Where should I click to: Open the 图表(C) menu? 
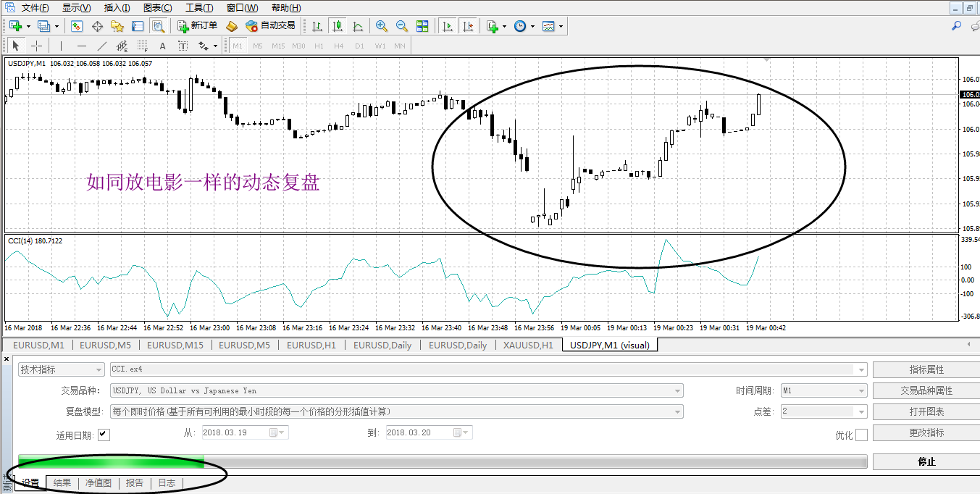(x=158, y=8)
